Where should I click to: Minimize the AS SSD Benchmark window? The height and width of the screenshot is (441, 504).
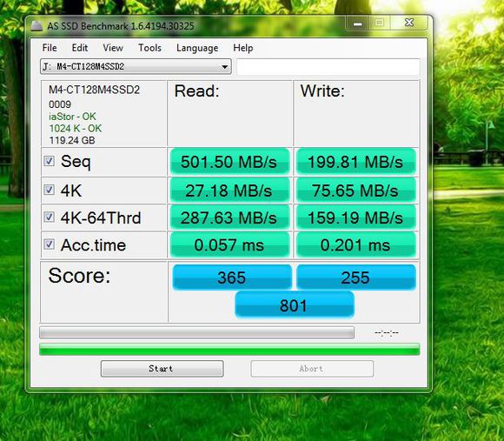357,23
